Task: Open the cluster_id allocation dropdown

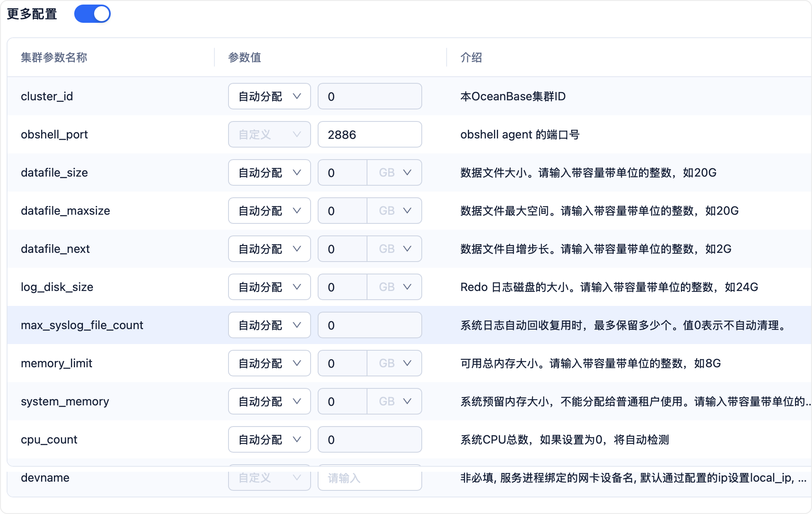Action: [x=269, y=96]
